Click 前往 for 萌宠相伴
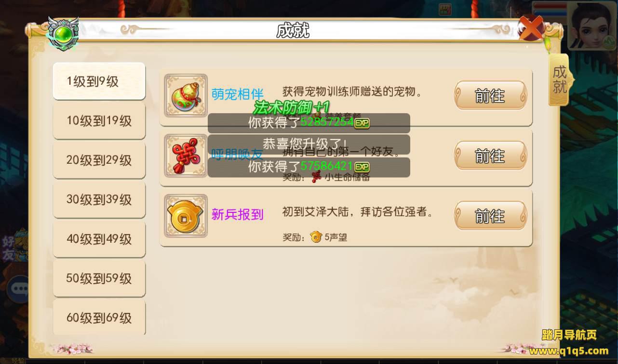 (490, 95)
